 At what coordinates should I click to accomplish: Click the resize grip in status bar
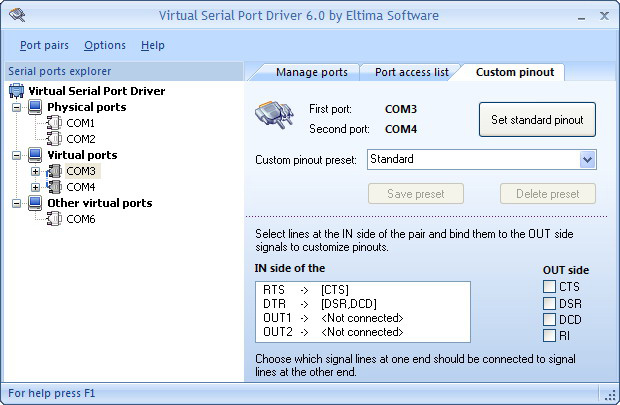[611, 394]
